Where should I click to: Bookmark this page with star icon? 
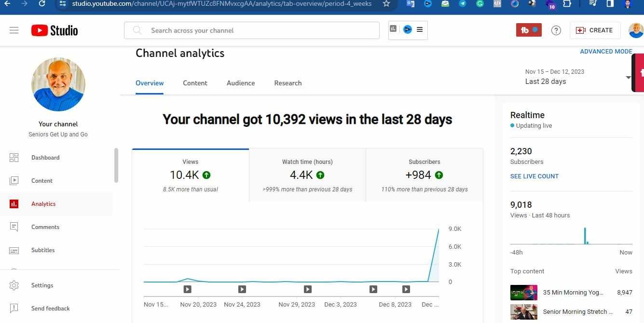point(386,4)
